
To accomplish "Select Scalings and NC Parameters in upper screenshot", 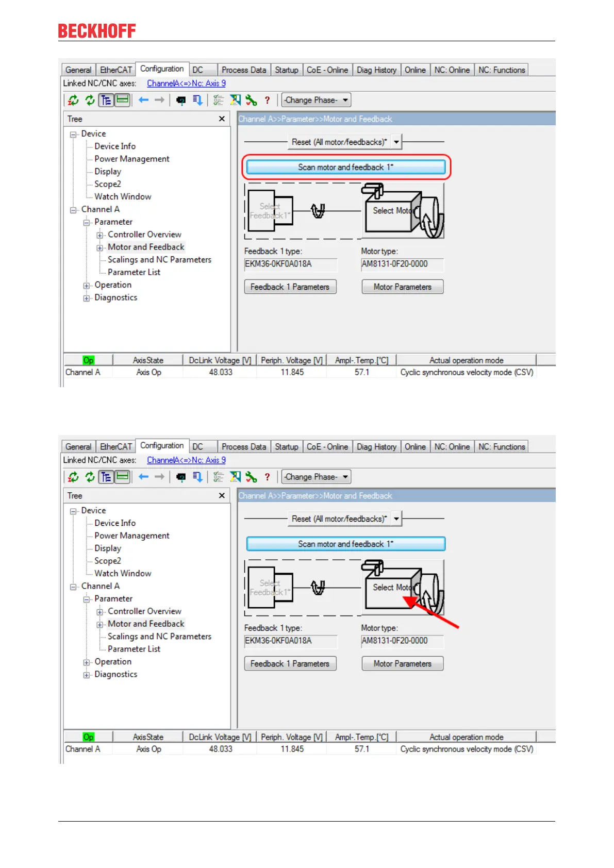I will click(x=159, y=260).
